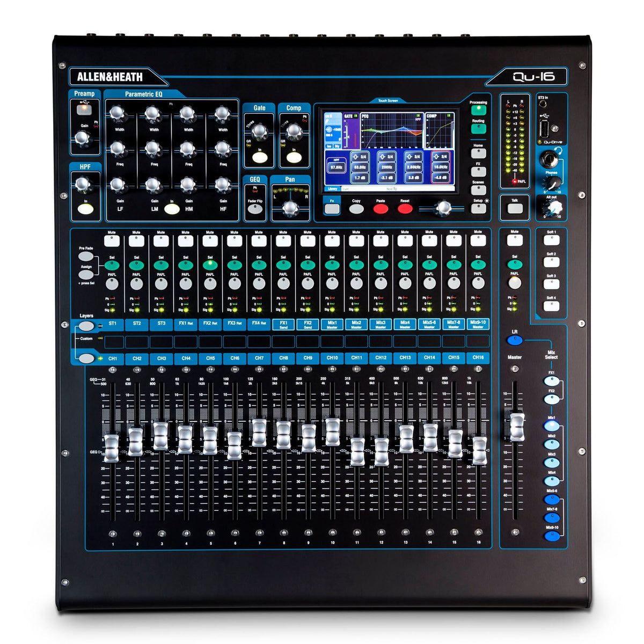Screen dimensions: 644x644
Task: Tap the Soft 1 key
Action: [551, 241]
